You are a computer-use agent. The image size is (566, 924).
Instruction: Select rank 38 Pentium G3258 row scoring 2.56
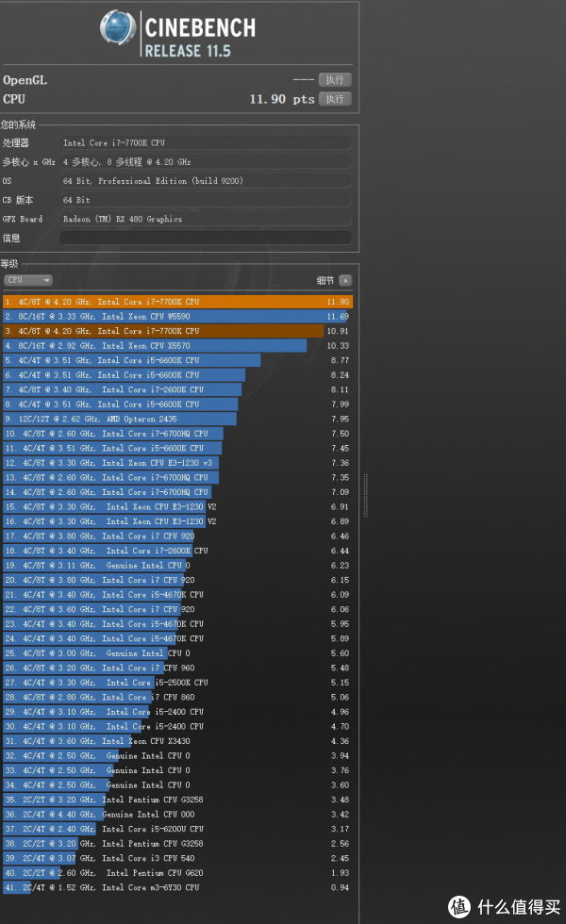point(177,844)
